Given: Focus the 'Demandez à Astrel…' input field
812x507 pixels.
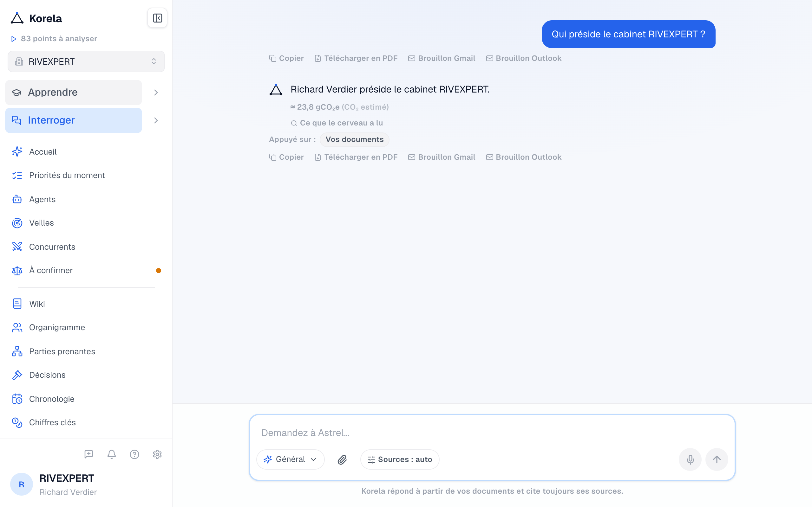Looking at the screenshot, I should coord(492,433).
